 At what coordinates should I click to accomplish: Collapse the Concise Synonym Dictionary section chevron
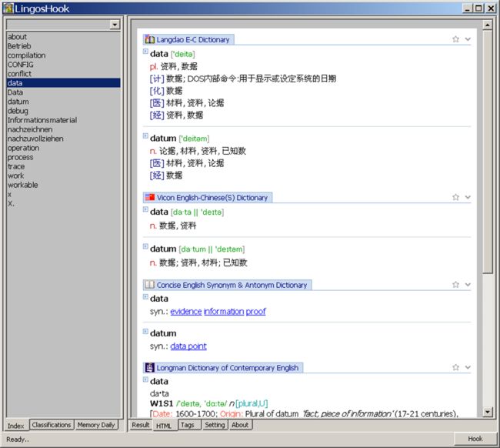[468, 285]
